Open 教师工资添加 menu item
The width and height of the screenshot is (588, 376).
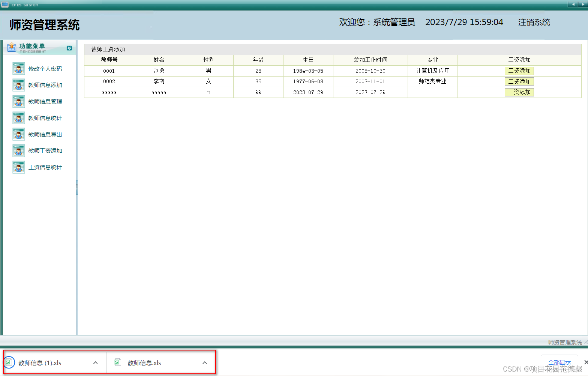[45, 151]
